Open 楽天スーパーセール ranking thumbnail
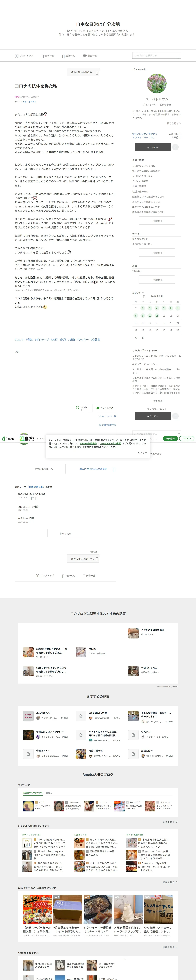The image size is (196, 980). point(37,910)
